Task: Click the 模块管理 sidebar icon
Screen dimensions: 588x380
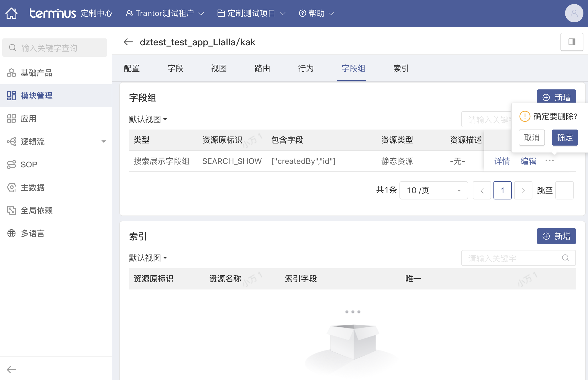Action: pos(11,96)
